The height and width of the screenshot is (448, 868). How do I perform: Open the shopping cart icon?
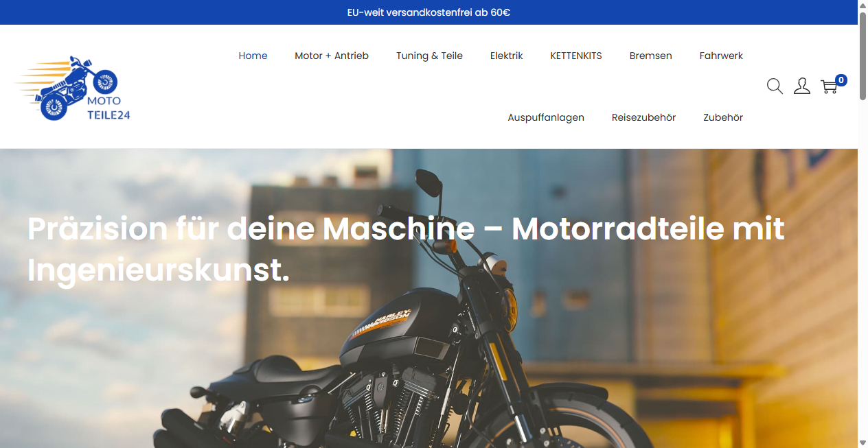829,87
